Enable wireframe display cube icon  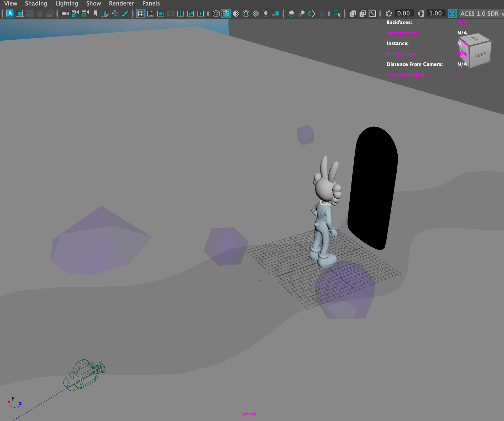click(x=216, y=14)
